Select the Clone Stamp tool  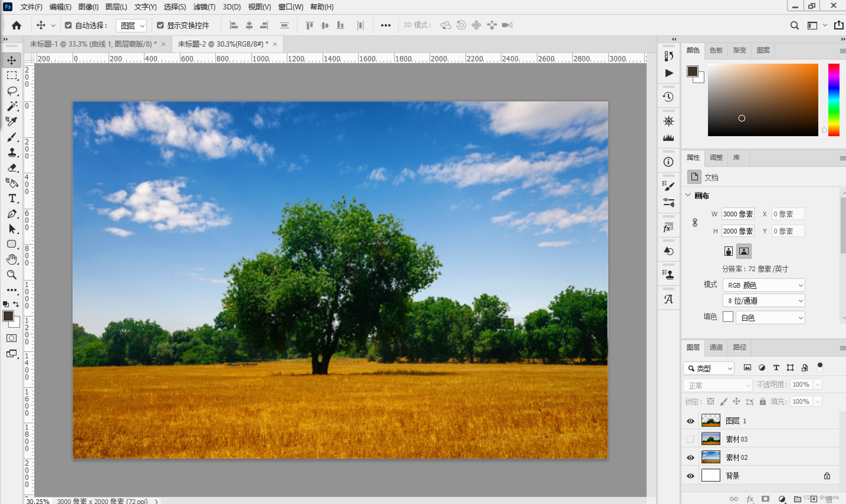pos(12,152)
